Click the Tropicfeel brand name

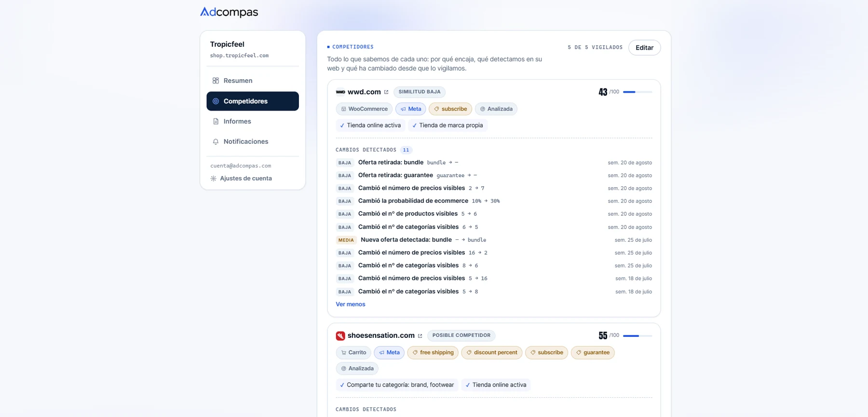[227, 44]
